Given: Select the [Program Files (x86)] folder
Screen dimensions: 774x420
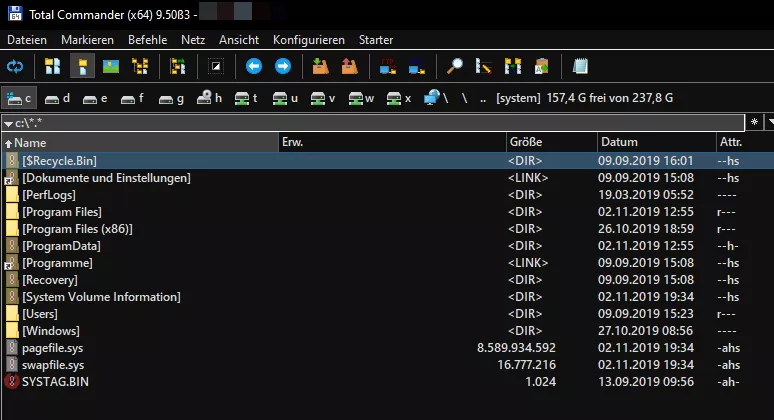Looking at the screenshot, I should click(x=388, y=229).
